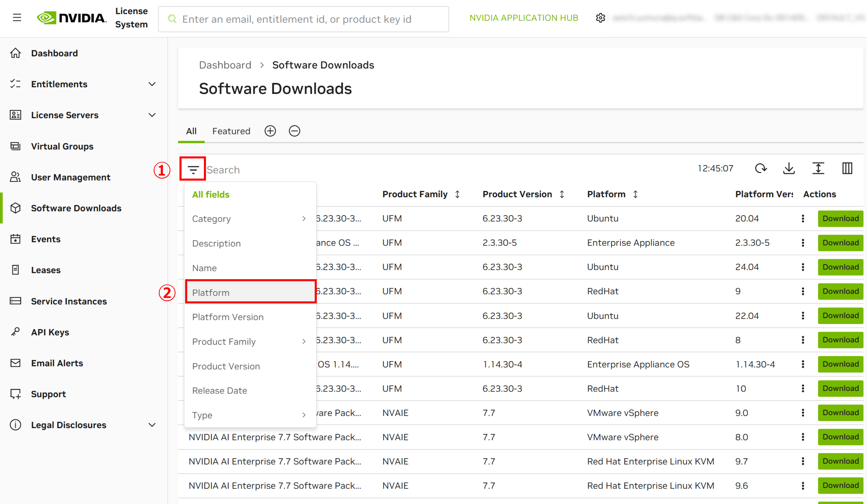867x504 pixels.
Task: Change row density with height icon
Action: pyautogui.click(x=818, y=169)
